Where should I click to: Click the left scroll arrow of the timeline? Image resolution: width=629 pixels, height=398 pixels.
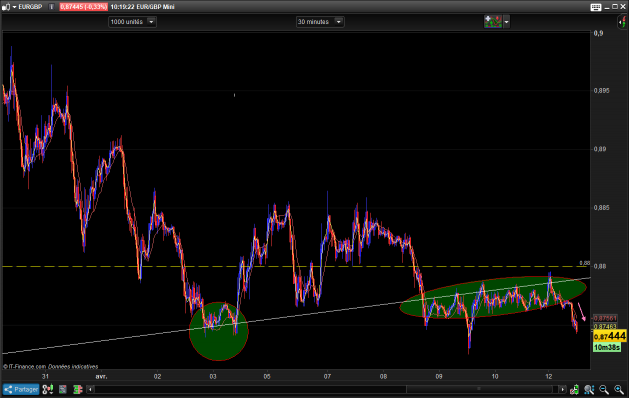pos(90,389)
